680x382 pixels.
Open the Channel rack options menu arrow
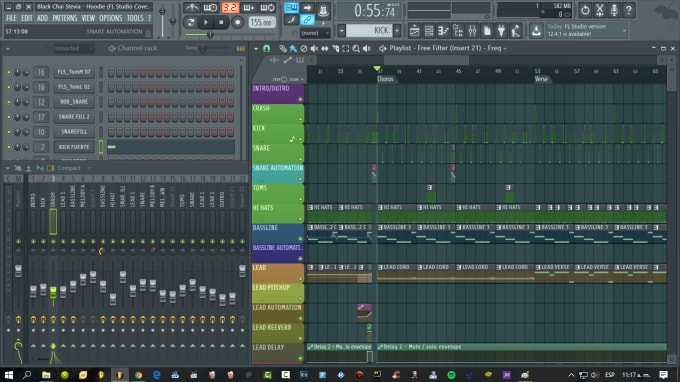(7, 49)
